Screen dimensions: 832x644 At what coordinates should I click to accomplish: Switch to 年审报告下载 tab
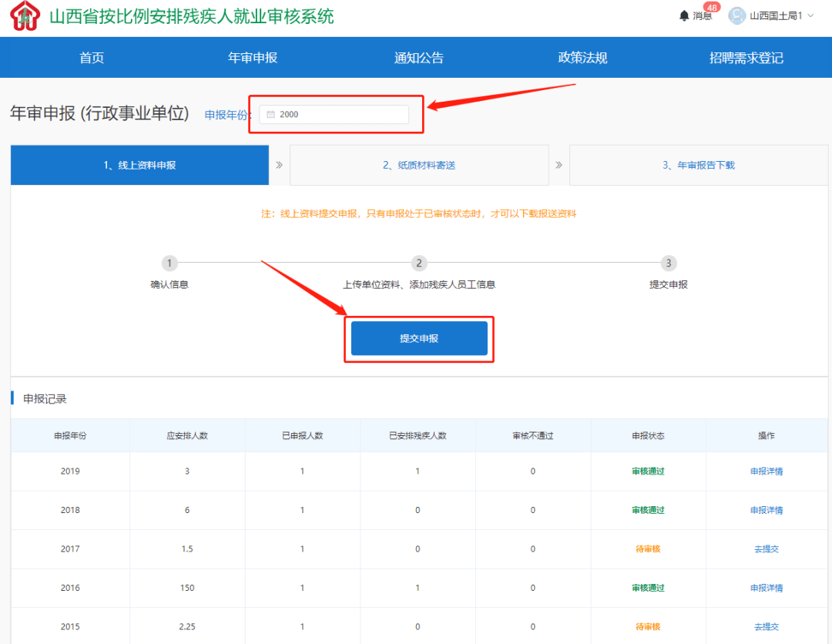tap(699, 165)
